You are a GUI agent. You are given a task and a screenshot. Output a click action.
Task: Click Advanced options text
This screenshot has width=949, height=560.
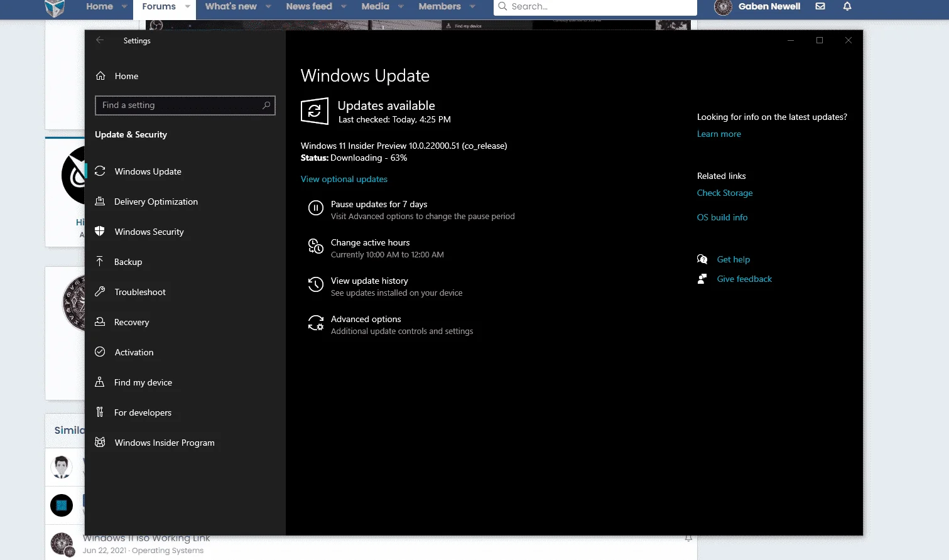pyautogui.click(x=366, y=319)
